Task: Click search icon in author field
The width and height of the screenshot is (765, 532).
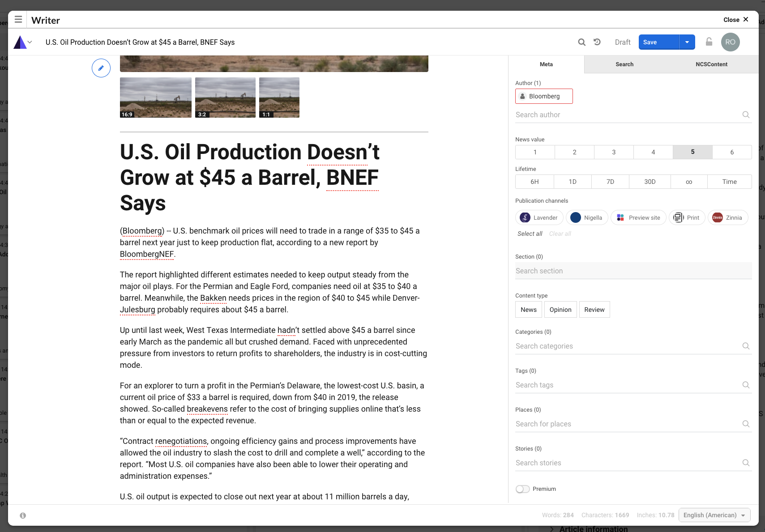Action: 746,115
